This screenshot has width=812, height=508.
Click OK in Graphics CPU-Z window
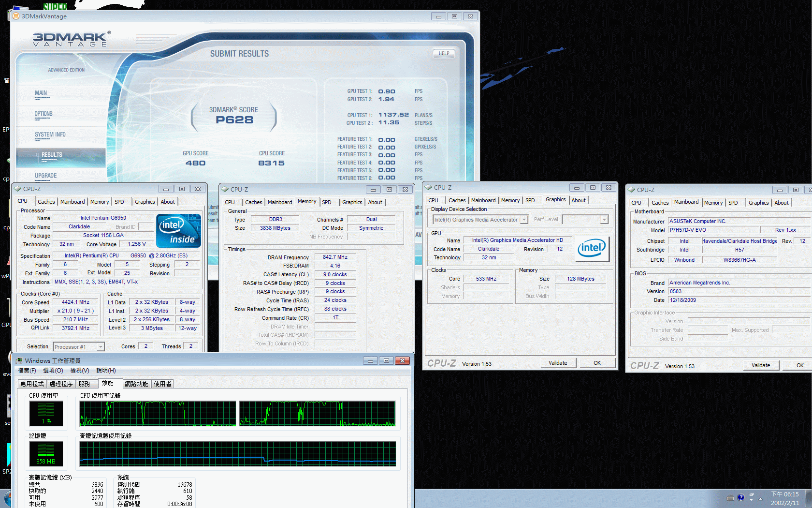(597, 363)
